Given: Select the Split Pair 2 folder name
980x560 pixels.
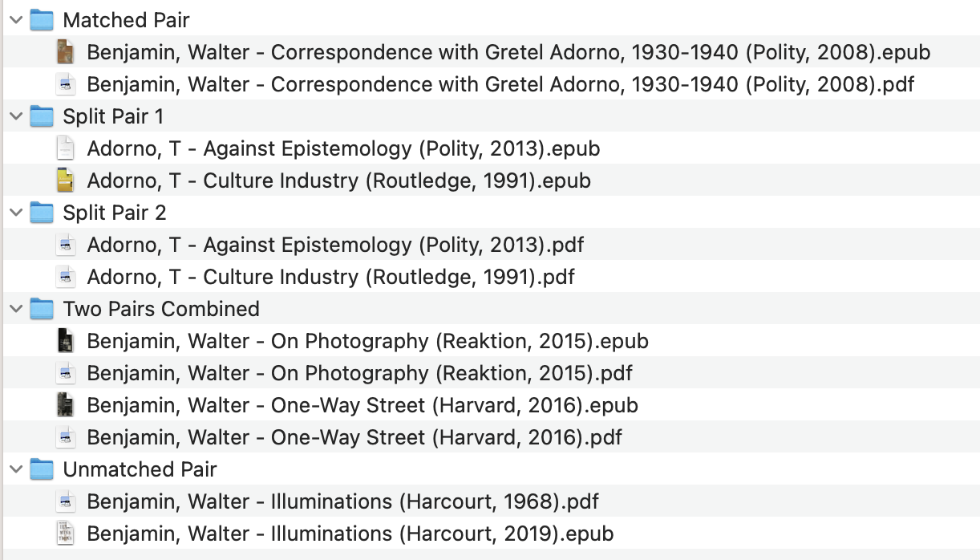Looking at the screenshot, I should pos(113,213).
